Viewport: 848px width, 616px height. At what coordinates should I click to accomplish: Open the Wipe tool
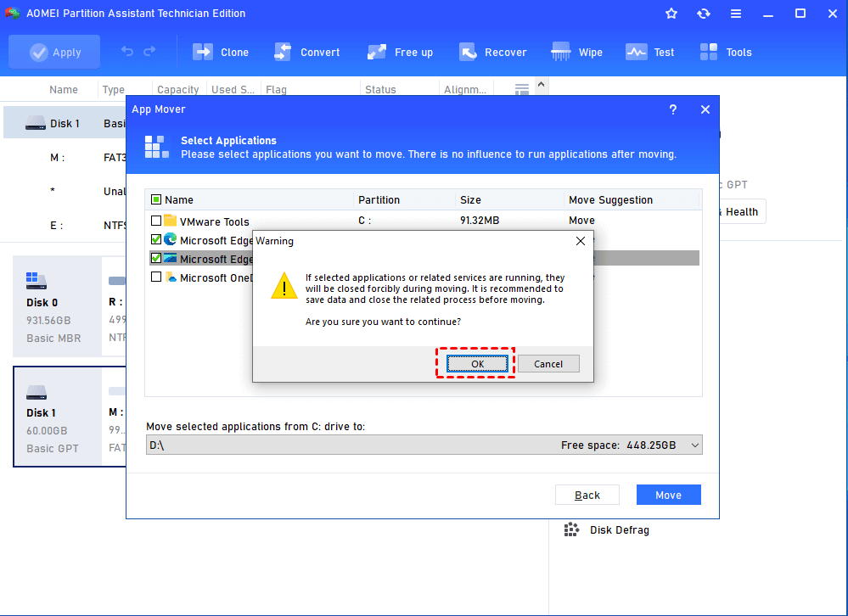coord(561,52)
